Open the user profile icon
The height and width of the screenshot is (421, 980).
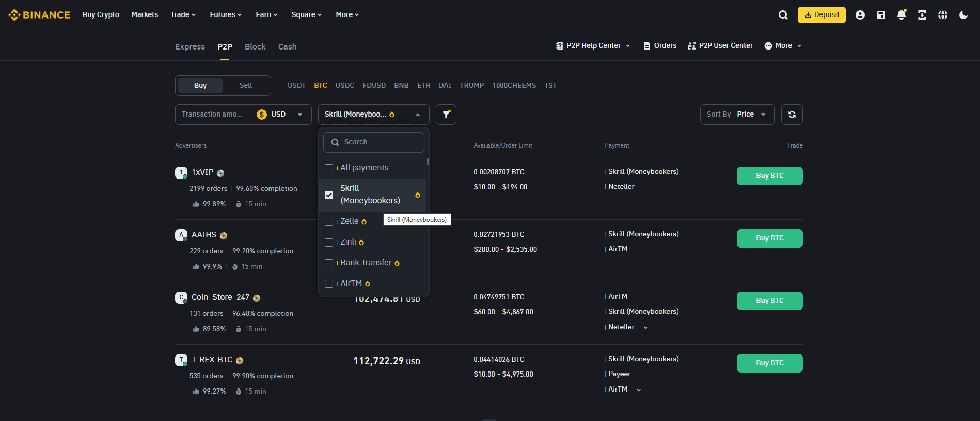(x=860, y=15)
